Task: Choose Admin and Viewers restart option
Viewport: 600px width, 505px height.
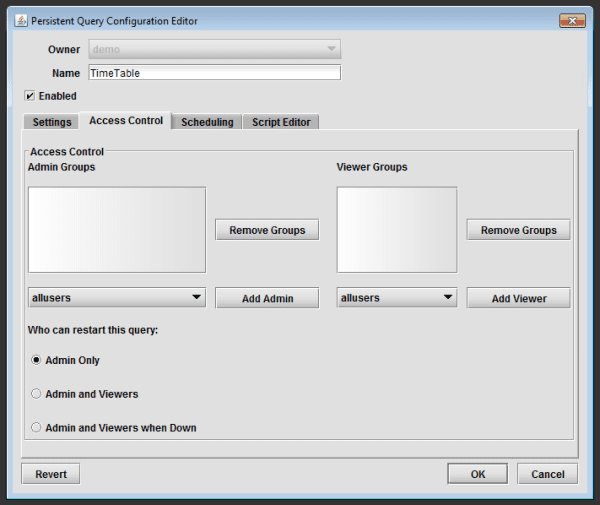Action: (37, 394)
